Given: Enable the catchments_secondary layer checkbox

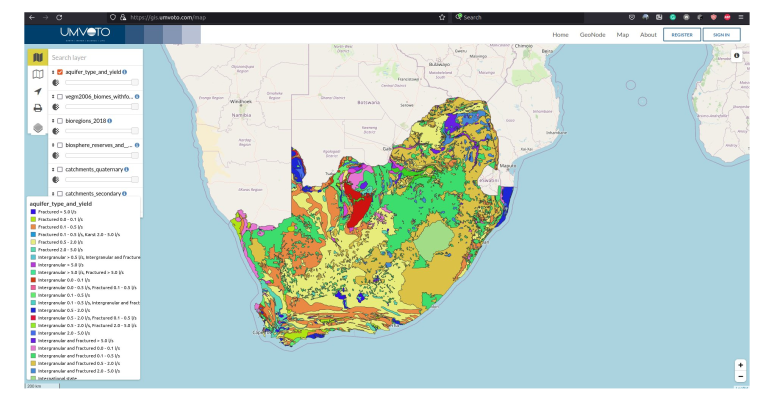Looking at the screenshot, I should (60, 194).
